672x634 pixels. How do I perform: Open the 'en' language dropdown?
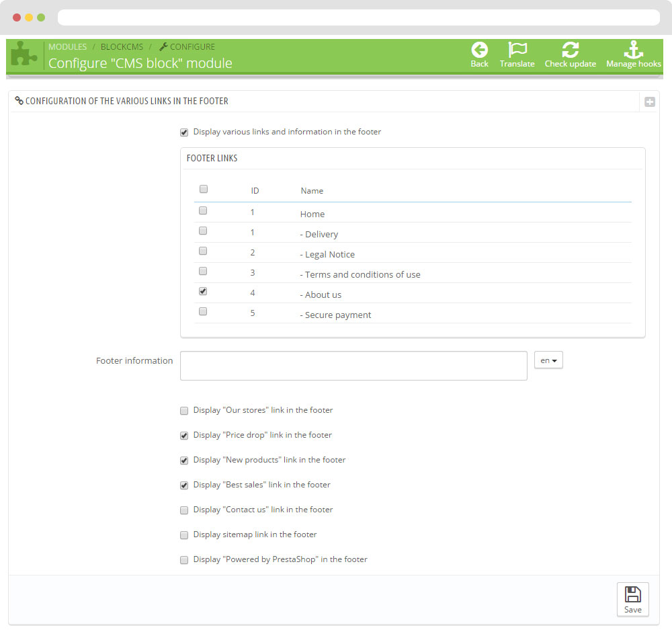[548, 360]
